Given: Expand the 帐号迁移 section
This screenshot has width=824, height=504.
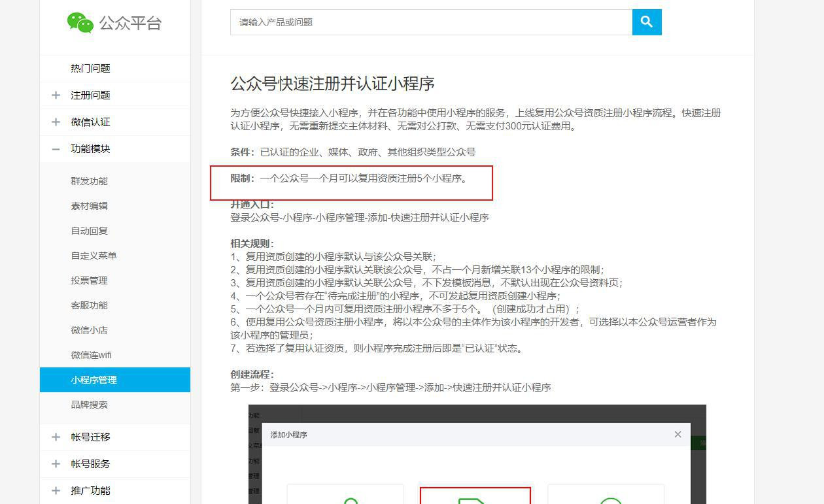Looking at the screenshot, I should pos(56,437).
